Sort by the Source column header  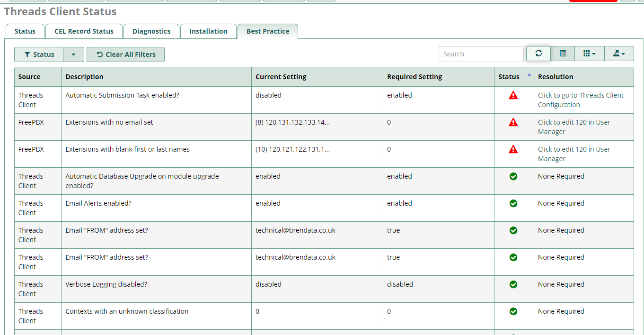pos(38,77)
